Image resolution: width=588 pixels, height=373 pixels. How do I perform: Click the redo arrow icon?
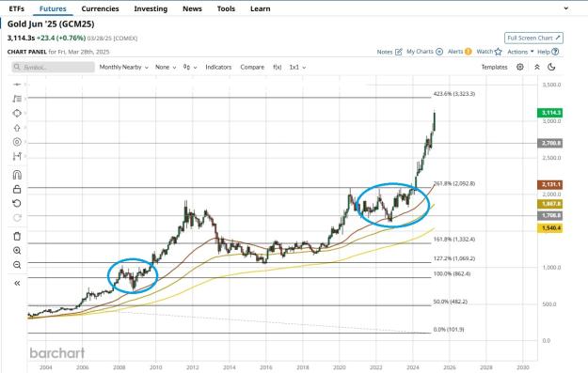17,218
